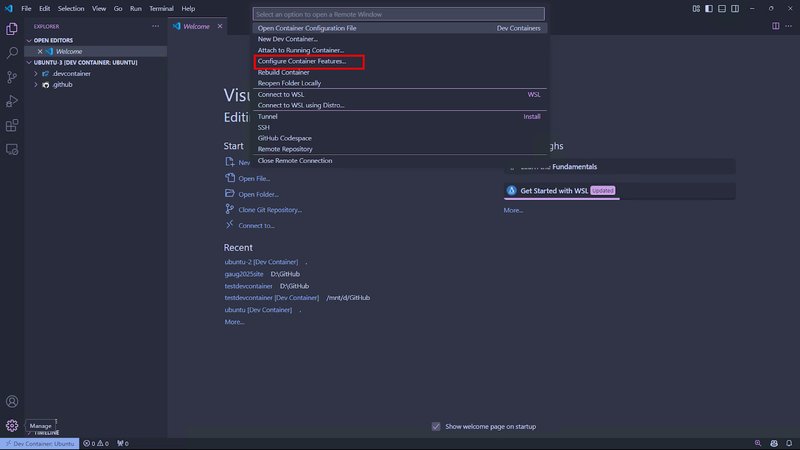The height and width of the screenshot is (450, 800).
Task: Open the Selection menu
Action: [x=71, y=9]
